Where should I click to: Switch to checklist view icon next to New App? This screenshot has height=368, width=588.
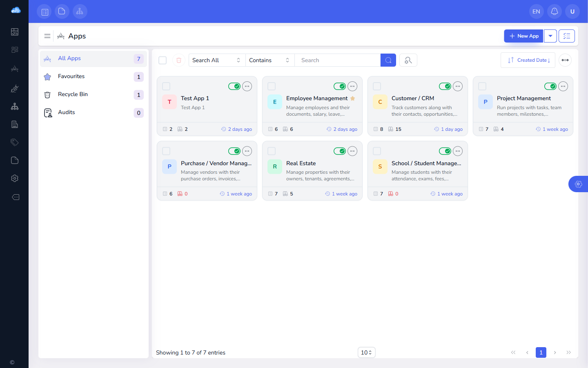coord(567,36)
